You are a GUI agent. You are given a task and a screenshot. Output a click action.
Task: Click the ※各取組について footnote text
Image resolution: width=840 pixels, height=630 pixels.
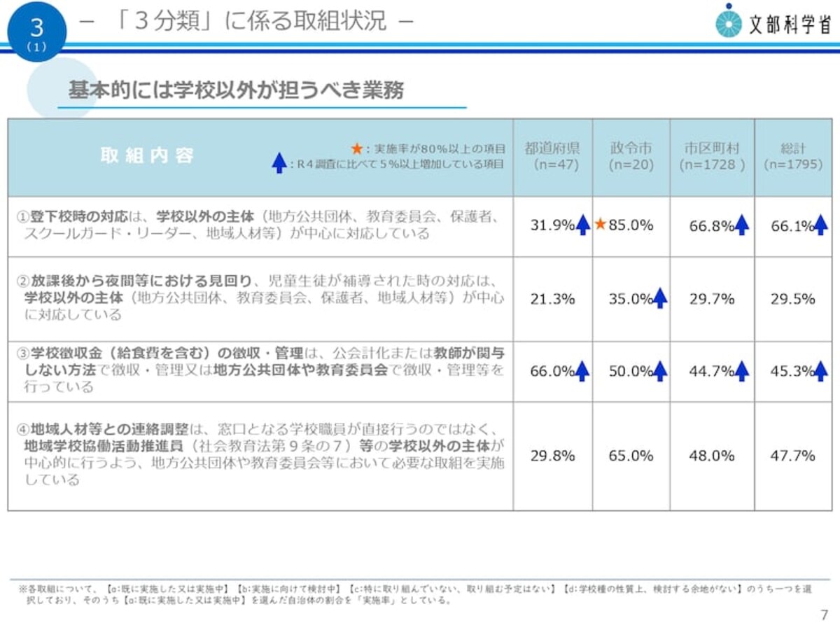[x=415, y=595]
